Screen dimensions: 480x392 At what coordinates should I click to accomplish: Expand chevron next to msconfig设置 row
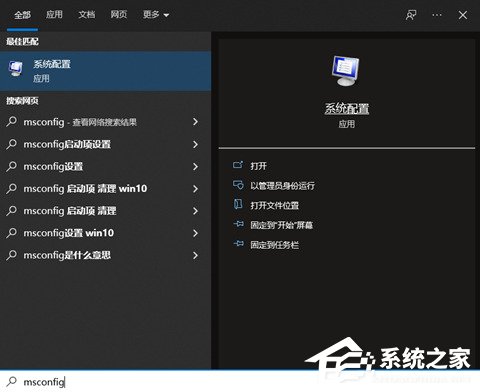[196, 166]
